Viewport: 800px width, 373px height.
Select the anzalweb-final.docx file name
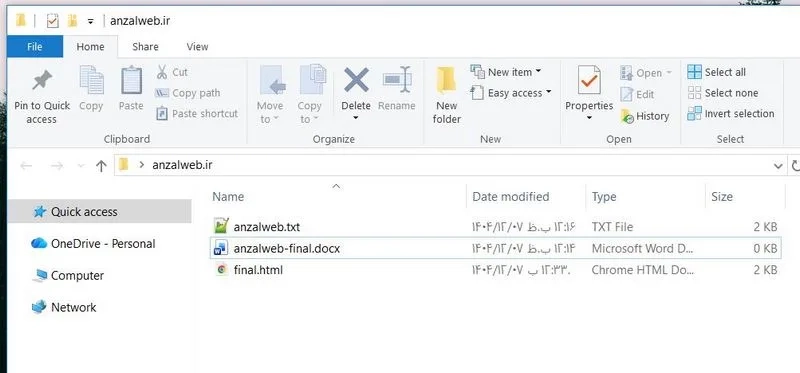[287, 248]
